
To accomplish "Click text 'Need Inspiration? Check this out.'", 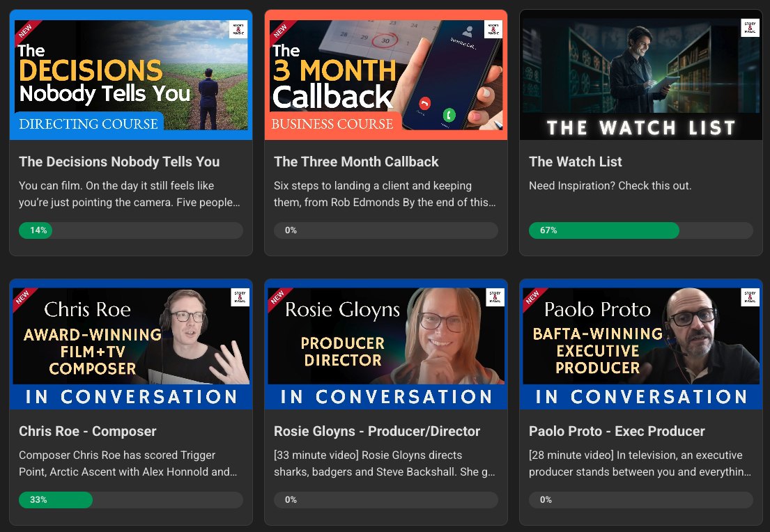I will [x=610, y=185].
